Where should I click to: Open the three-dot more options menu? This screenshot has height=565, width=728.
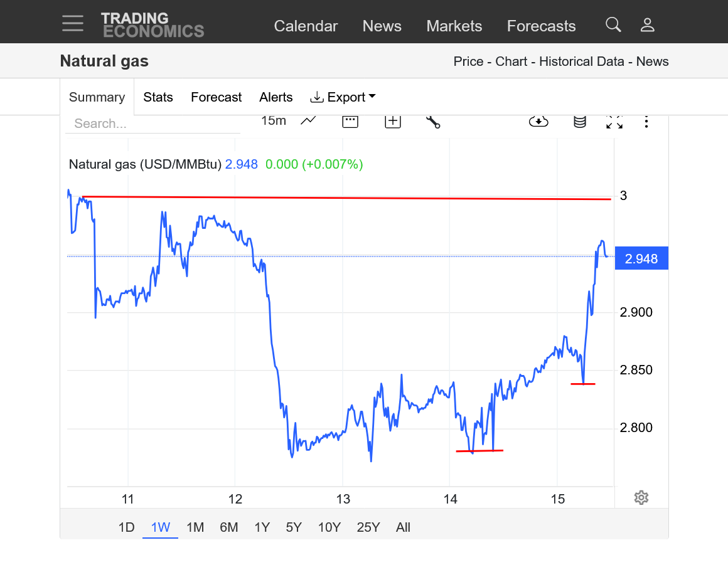tap(646, 122)
